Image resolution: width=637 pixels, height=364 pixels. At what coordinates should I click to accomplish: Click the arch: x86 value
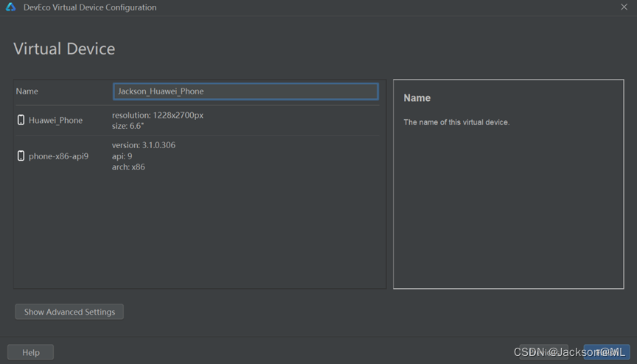pos(128,167)
